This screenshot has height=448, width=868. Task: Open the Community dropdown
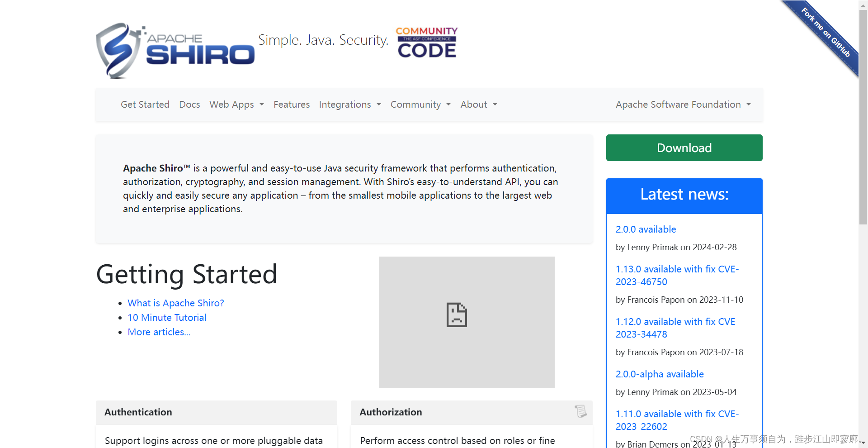pos(420,104)
